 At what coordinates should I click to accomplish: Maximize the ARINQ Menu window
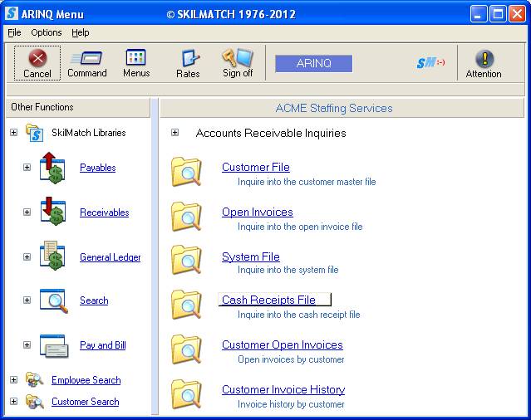pyautogui.click(x=498, y=14)
